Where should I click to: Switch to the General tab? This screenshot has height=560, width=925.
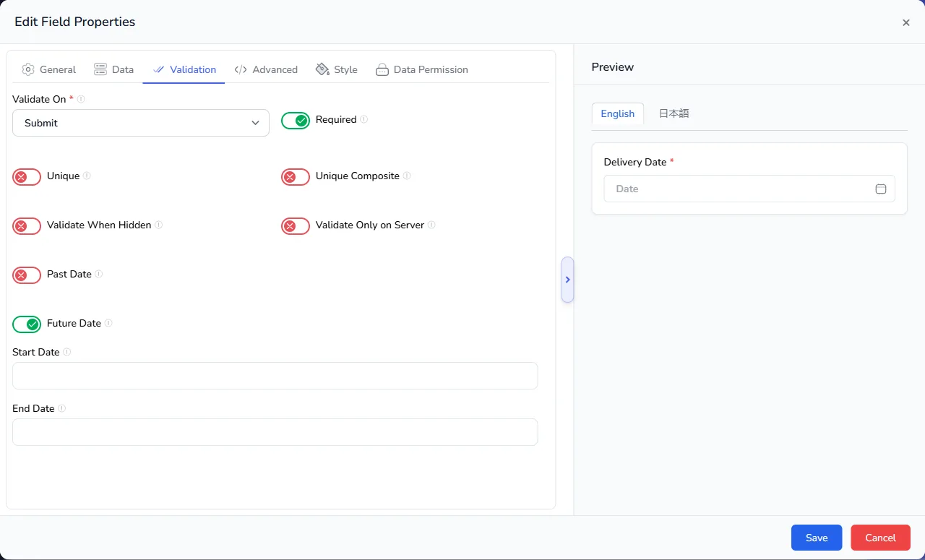(49, 69)
